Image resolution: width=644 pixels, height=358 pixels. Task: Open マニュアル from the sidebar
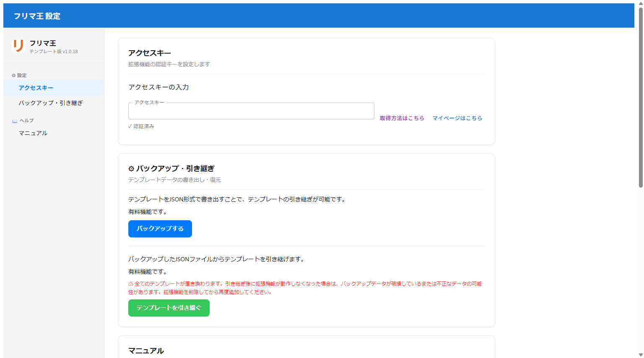[33, 133]
